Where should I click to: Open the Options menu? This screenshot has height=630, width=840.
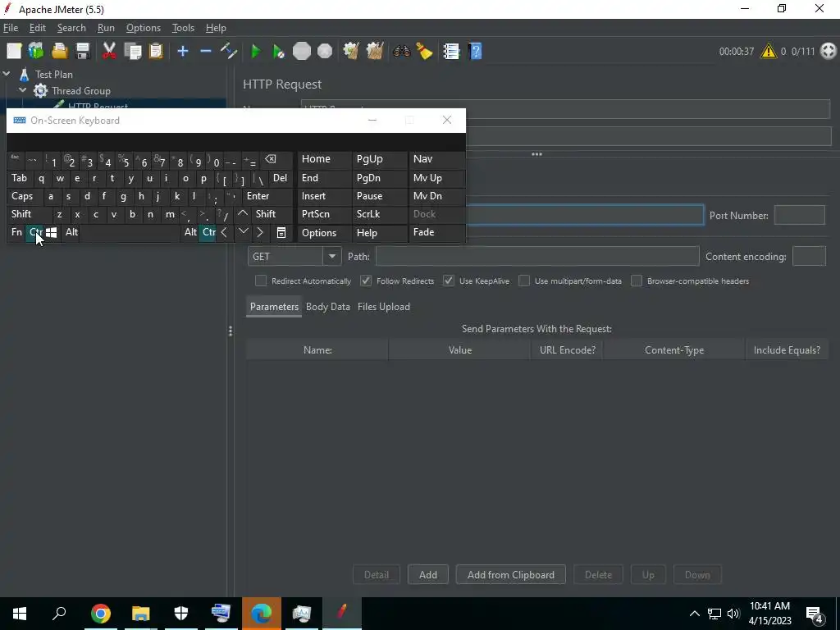(x=143, y=28)
